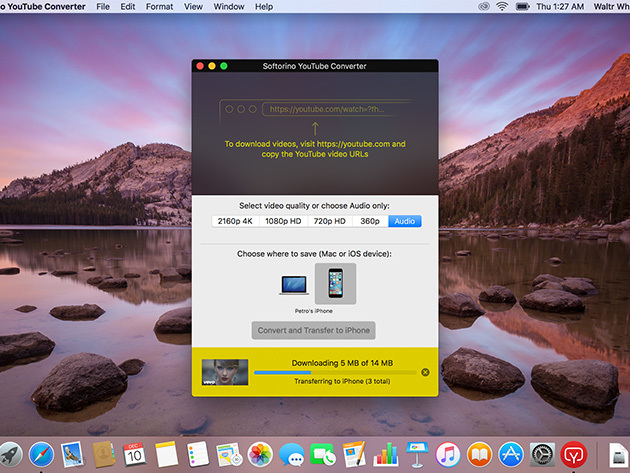Click the battery status icon

(522, 6)
